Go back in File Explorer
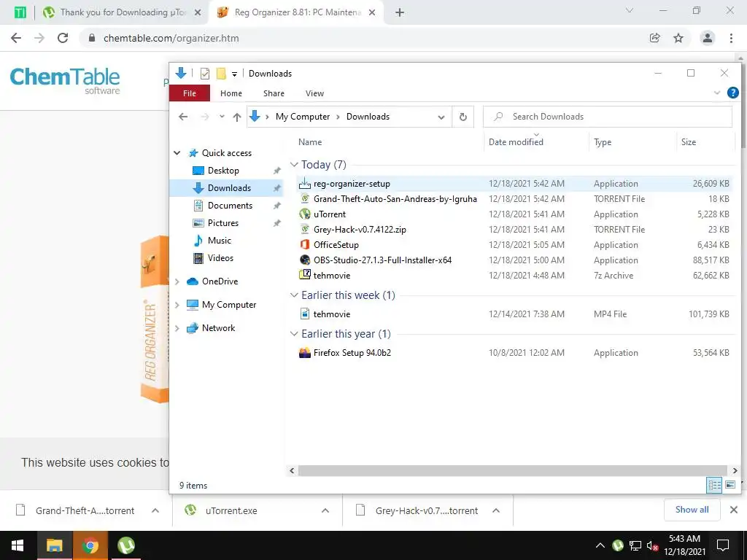 tap(183, 117)
